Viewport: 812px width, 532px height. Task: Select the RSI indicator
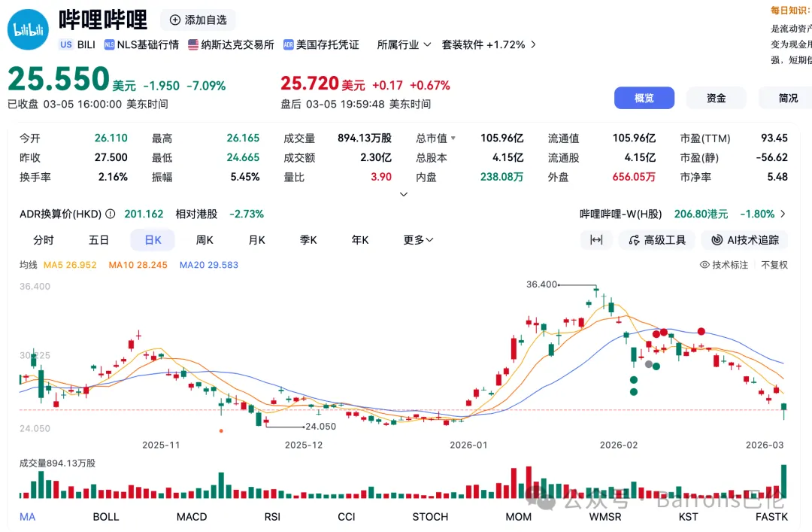tap(272, 516)
